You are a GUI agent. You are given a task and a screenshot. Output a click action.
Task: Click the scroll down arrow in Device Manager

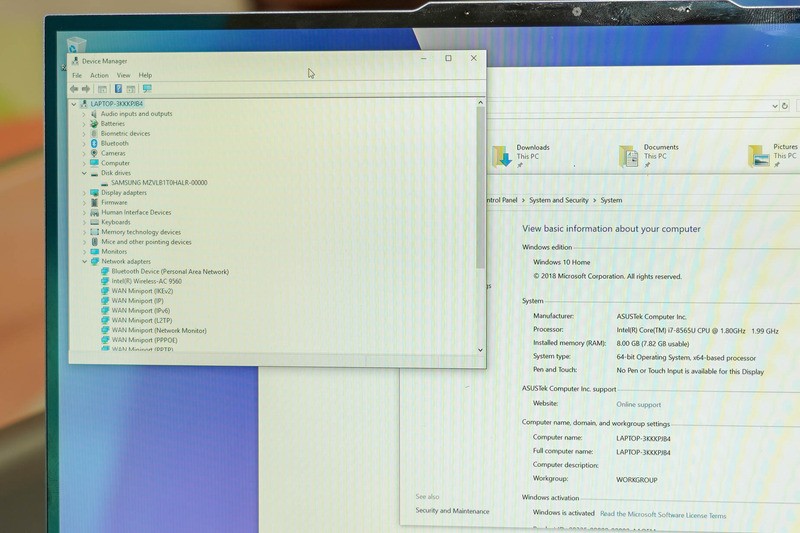480,350
